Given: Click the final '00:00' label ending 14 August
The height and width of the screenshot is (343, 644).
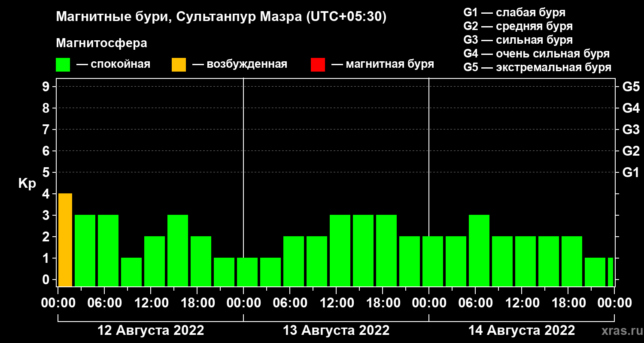Looking at the screenshot, I should point(614,303).
